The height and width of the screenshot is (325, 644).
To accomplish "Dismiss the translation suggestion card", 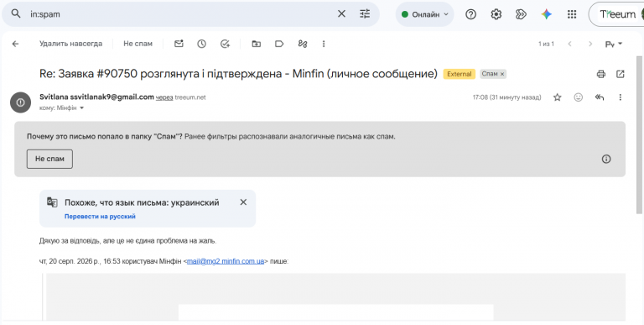I will pyautogui.click(x=243, y=202).
